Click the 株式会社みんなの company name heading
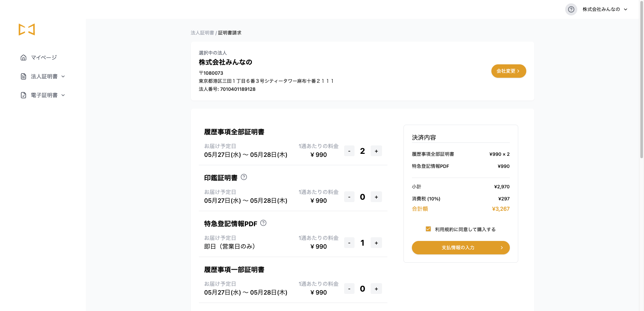 [x=225, y=62]
